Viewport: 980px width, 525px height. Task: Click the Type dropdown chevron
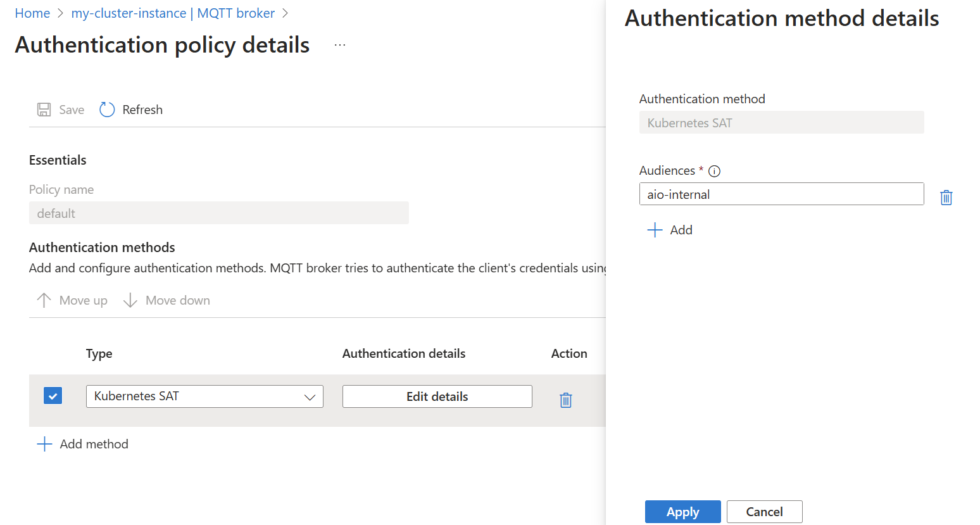click(310, 396)
